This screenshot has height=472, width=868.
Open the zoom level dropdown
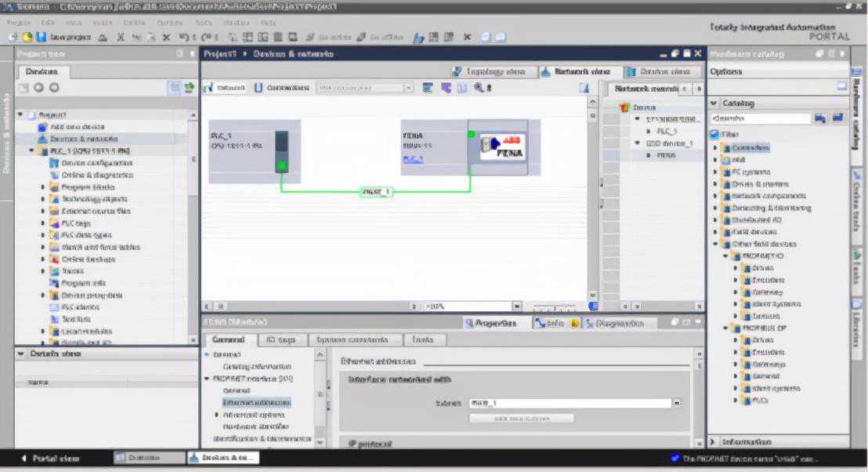coord(516,306)
